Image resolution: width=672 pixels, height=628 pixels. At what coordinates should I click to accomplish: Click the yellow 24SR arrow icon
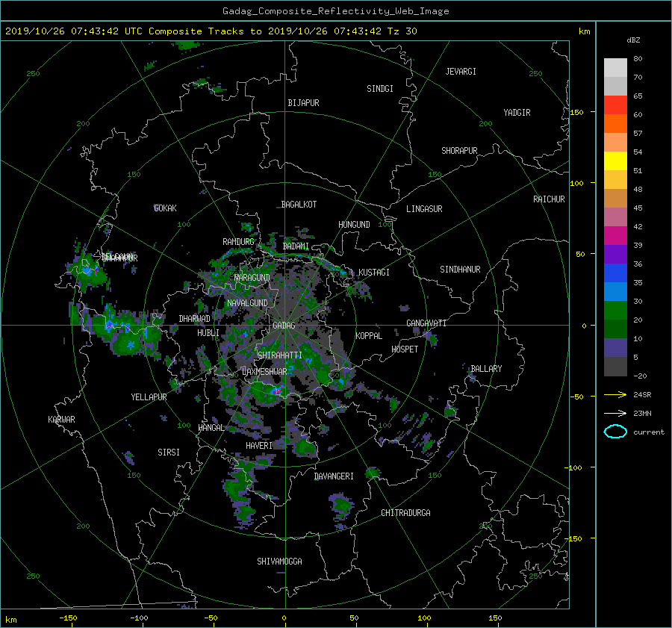click(x=615, y=394)
